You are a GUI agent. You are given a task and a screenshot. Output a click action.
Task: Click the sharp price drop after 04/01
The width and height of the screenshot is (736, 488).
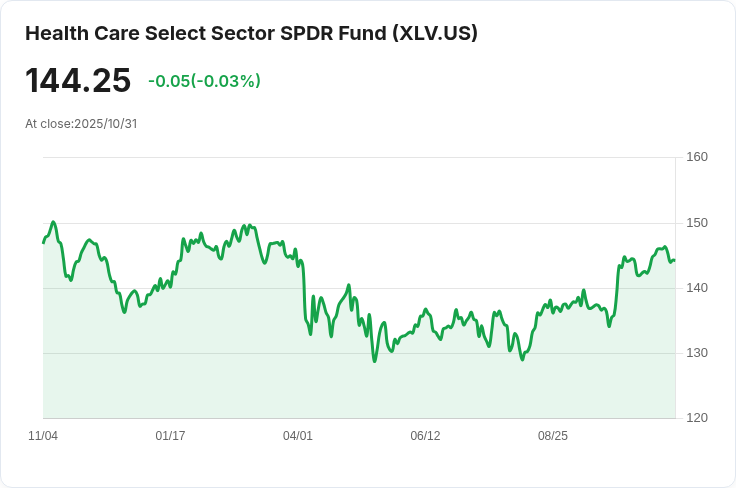(x=304, y=291)
